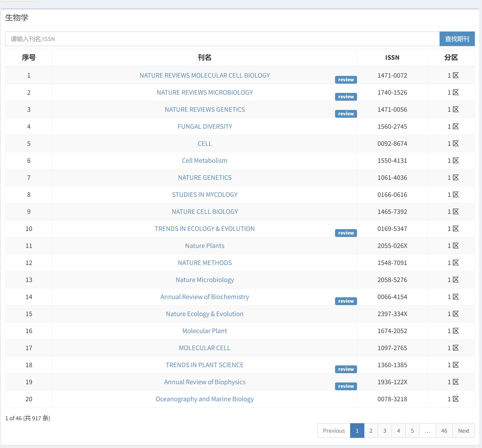Open the CELL journal link
Screen dimensions: 482x448
204,144
